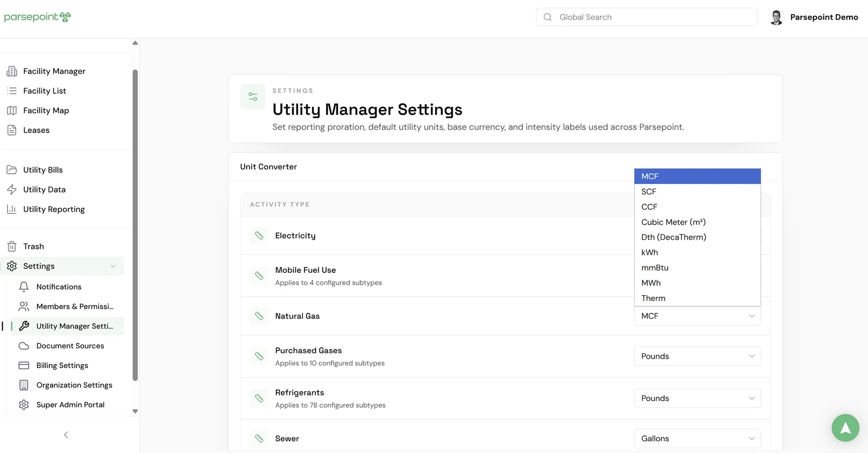This screenshot has height=453, width=868.
Task: Click the Electricity row tag icon
Action: pos(259,235)
